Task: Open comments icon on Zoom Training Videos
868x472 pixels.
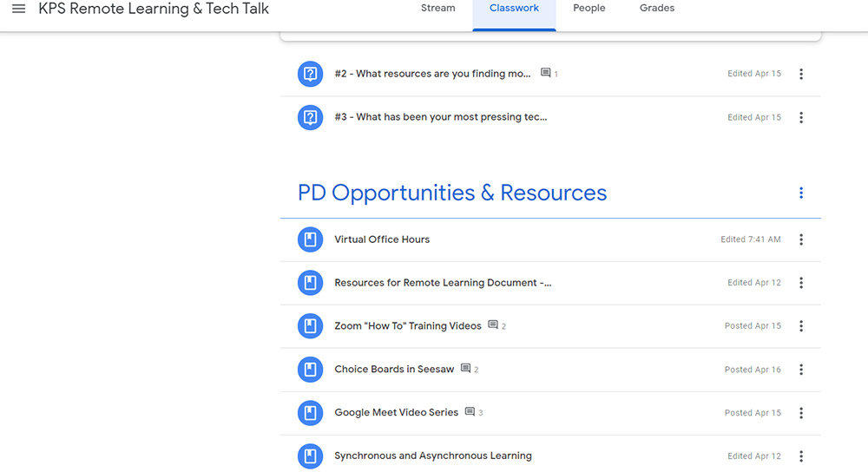Action: pyautogui.click(x=493, y=325)
